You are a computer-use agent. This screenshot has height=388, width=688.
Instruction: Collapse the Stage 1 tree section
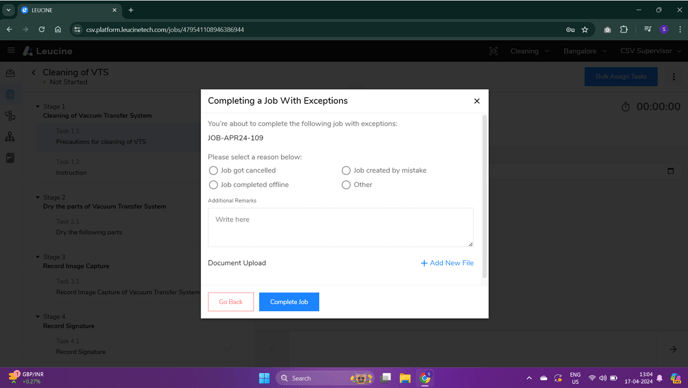coord(38,106)
